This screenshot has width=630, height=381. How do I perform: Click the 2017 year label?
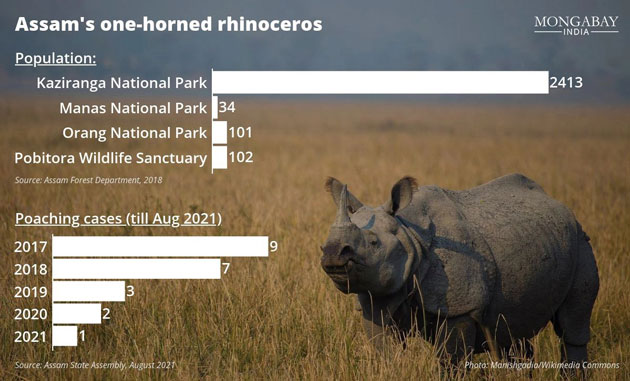click(x=31, y=247)
